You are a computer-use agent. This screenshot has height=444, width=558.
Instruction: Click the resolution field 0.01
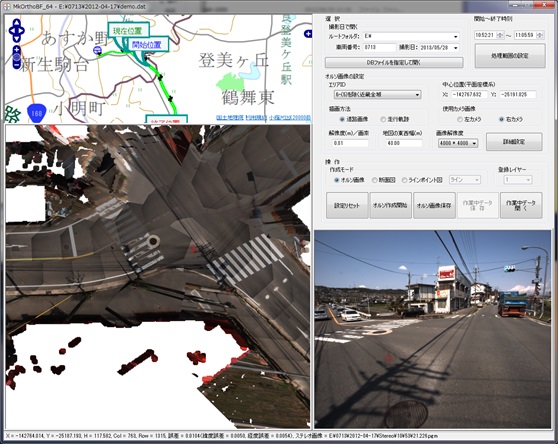pyautogui.click(x=351, y=143)
